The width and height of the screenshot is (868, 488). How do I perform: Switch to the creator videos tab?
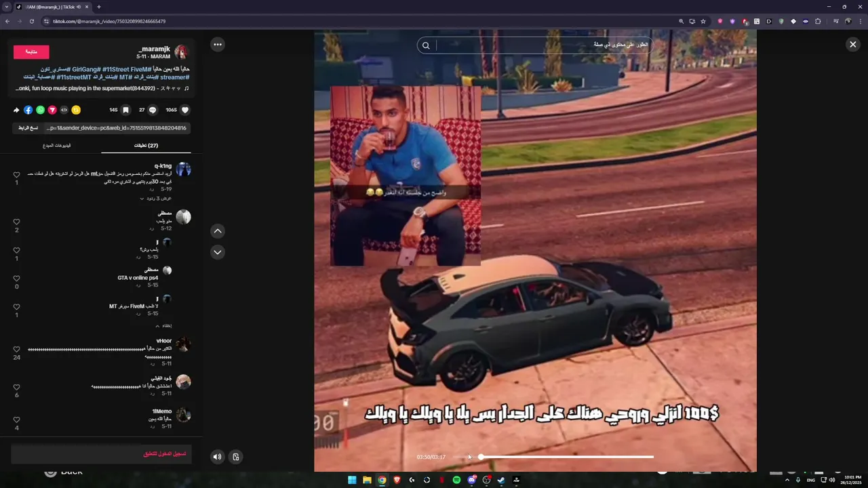(x=57, y=145)
